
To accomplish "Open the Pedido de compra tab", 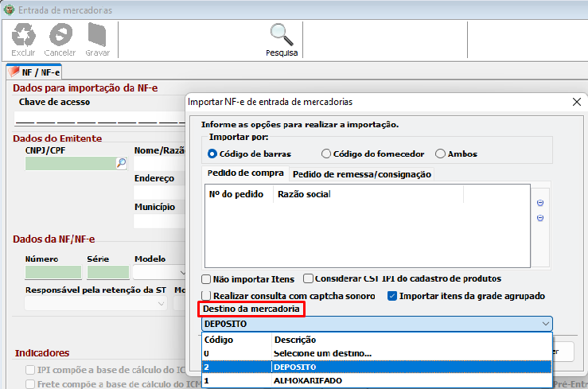I will pos(246,173).
